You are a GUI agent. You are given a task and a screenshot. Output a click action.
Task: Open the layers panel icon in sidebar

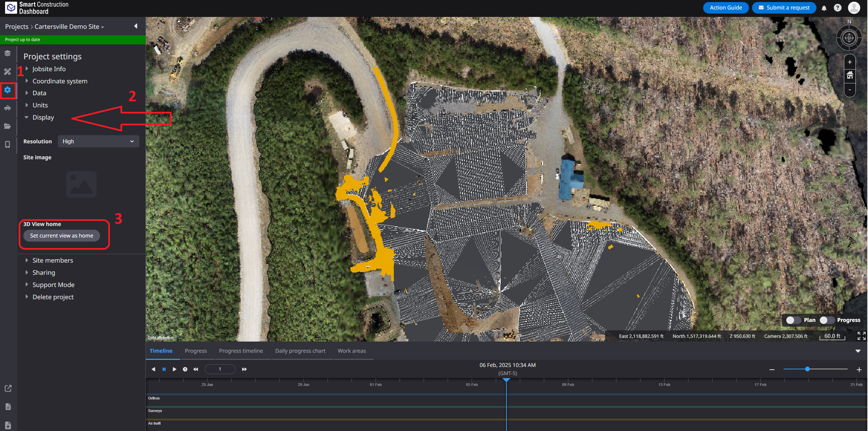coord(7,53)
